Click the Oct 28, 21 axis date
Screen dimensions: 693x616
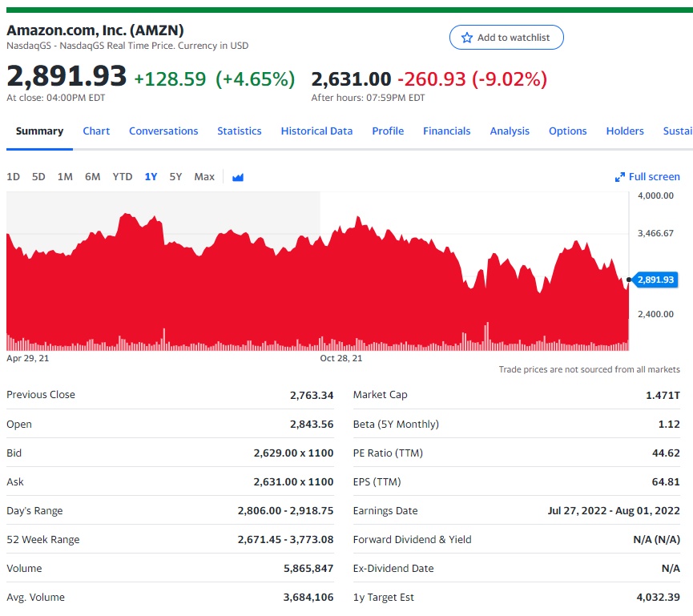point(341,358)
